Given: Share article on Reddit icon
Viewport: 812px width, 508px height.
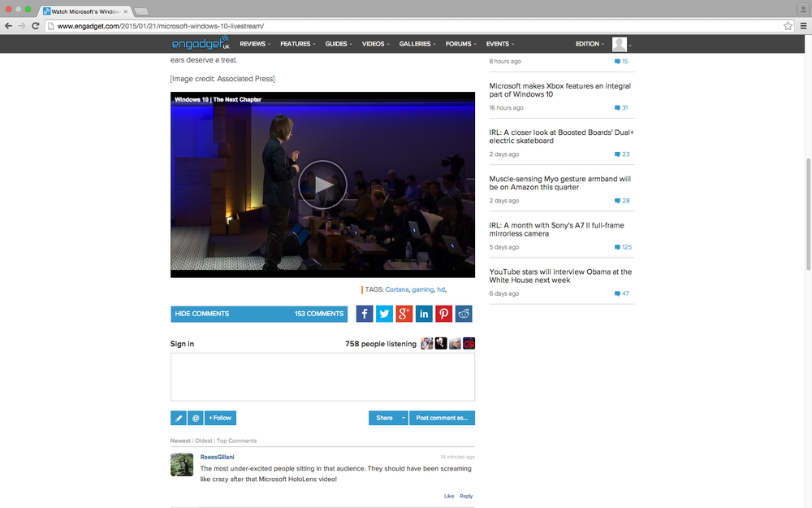Looking at the screenshot, I should pyautogui.click(x=464, y=314).
